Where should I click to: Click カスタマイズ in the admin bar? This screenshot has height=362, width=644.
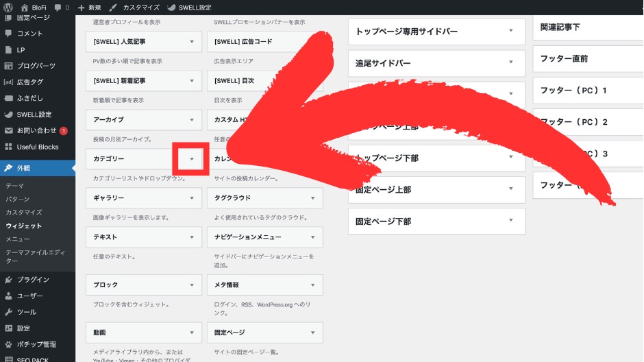[x=141, y=8]
